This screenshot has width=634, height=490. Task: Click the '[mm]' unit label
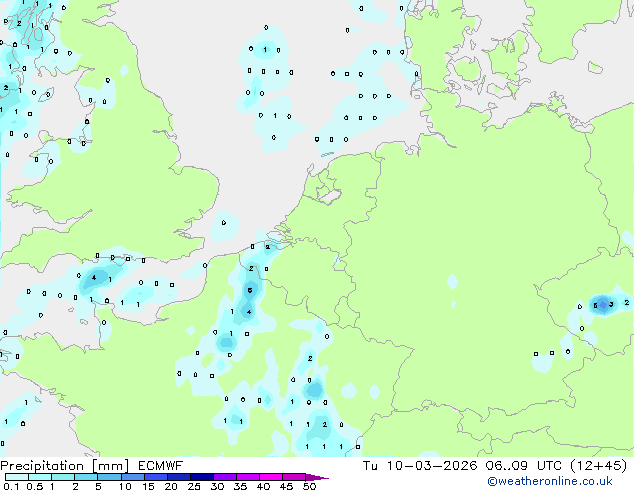coord(110,466)
